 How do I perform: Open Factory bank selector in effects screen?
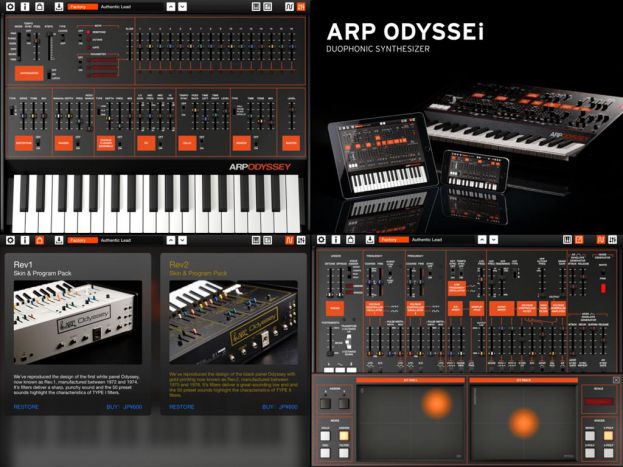[x=82, y=7]
